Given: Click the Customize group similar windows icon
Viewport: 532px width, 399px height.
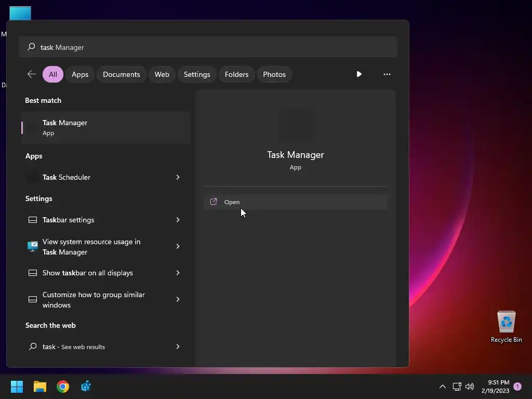Looking at the screenshot, I should click(33, 299).
